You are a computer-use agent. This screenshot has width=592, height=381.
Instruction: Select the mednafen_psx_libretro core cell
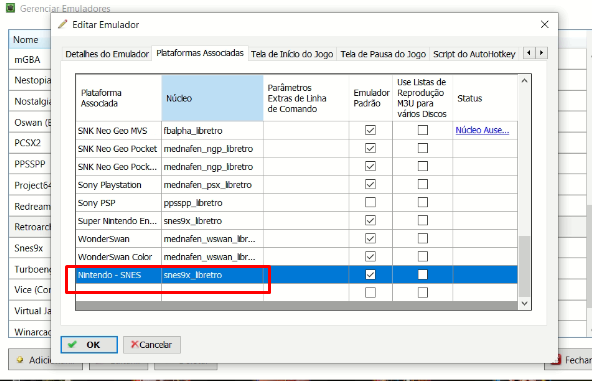coord(212,185)
